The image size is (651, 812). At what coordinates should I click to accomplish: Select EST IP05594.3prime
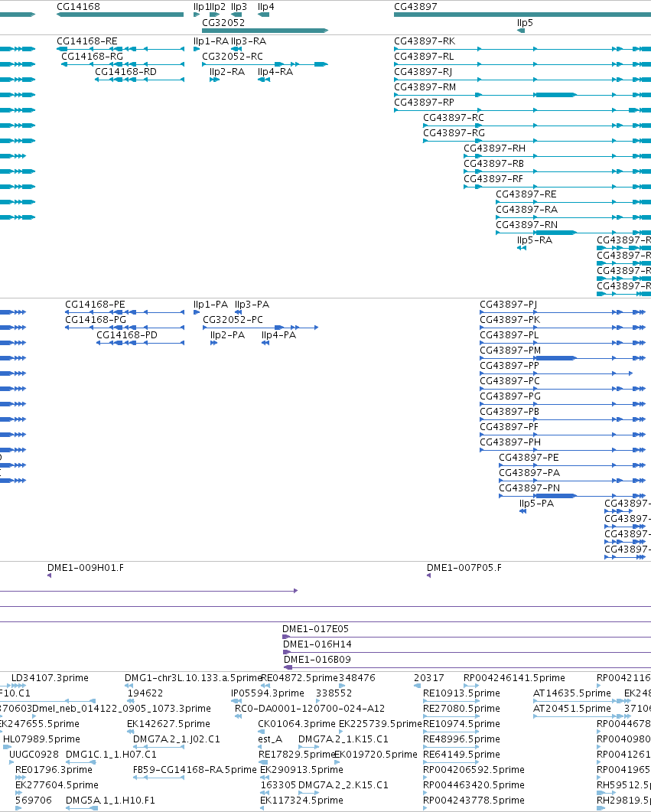pyautogui.click(x=268, y=693)
